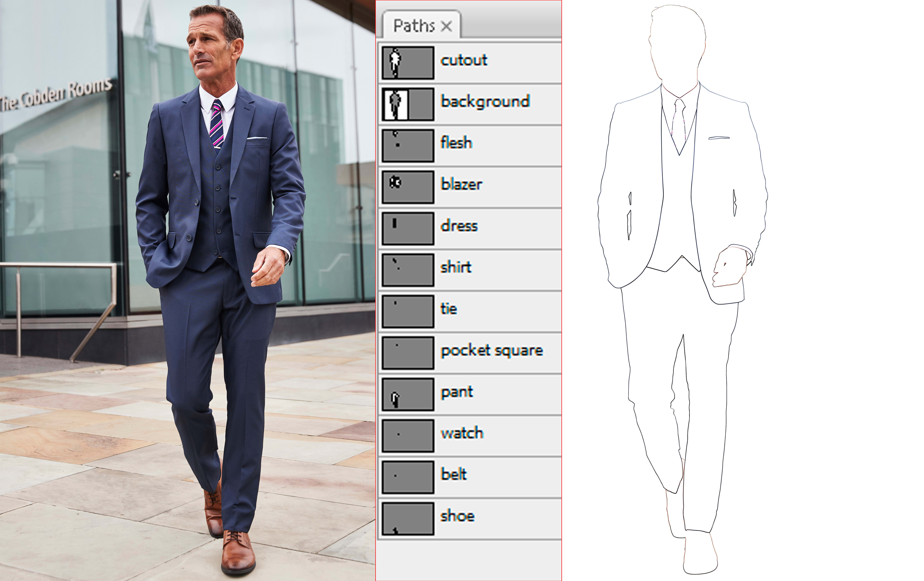
Task: Select the cutout path thumbnail
Action: click(408, 63)
